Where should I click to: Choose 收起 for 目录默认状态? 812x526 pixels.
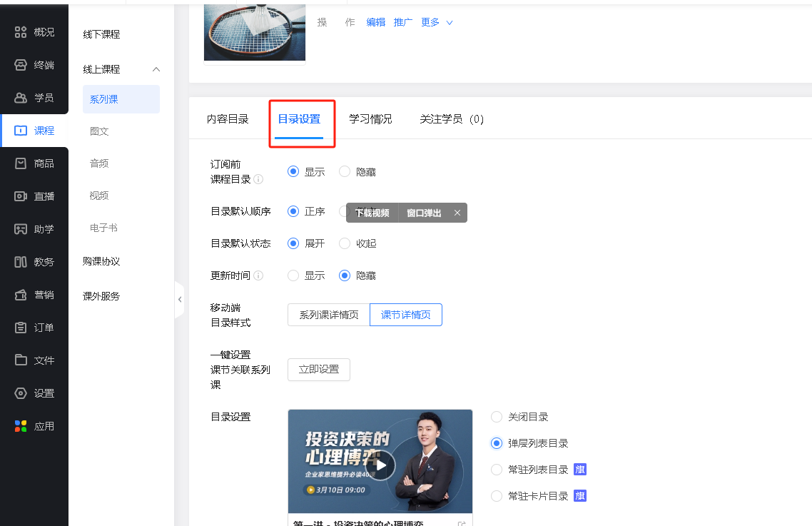(345, 243)
